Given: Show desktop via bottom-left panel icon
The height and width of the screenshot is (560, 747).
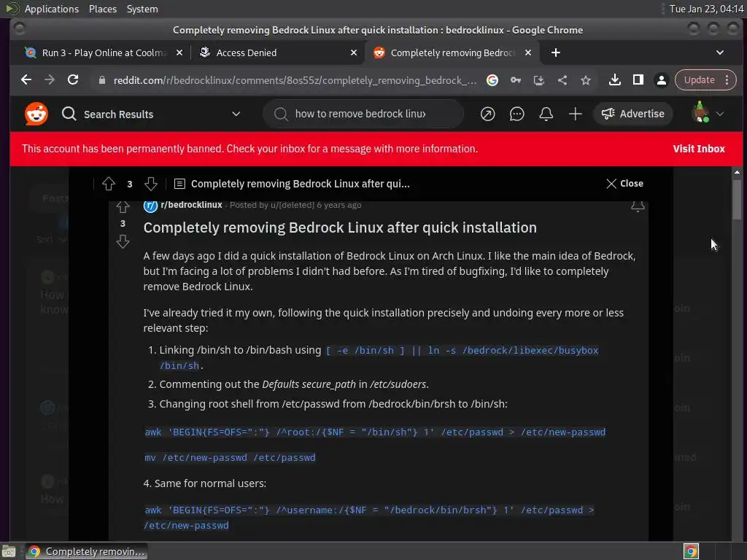Looking at the screenshot, I should click(9, 551).
